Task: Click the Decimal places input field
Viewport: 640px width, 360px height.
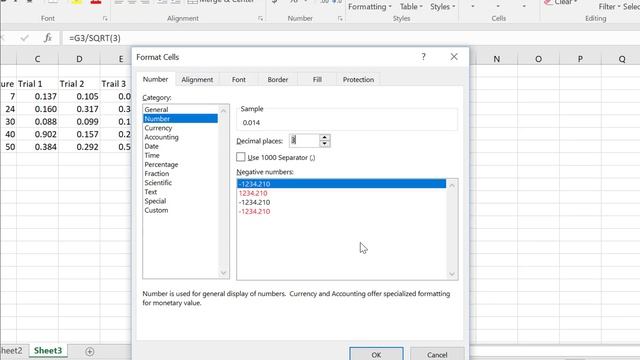Action: [304, 141]
